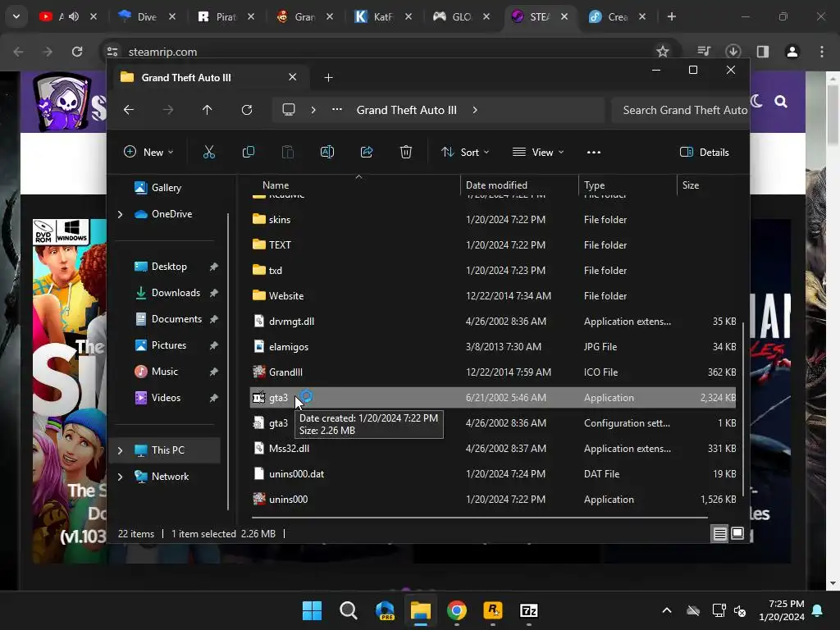This screenshot has height=630, width=840.
Task: Open the Sort dropdown
Action: (465, 152)
